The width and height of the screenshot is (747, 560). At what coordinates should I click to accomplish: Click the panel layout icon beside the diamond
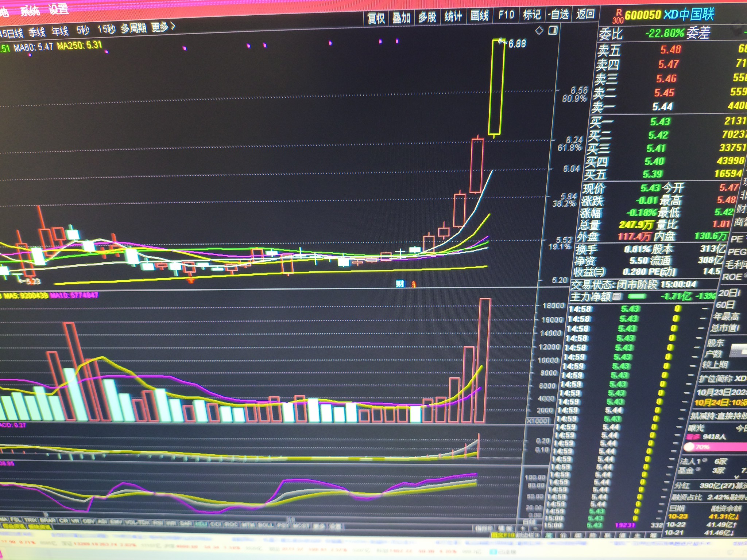553,30
